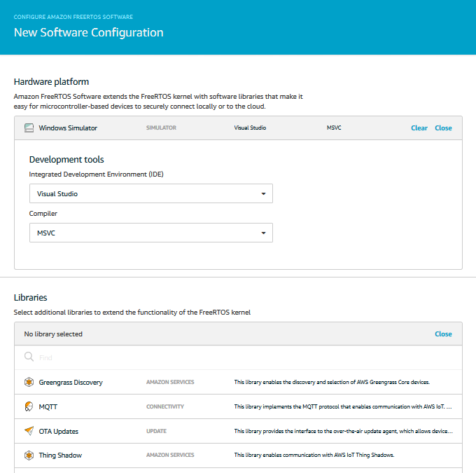This screenshot has width=476, height=473.
Task: Click the No library selected header
Action: pos(53,334)
